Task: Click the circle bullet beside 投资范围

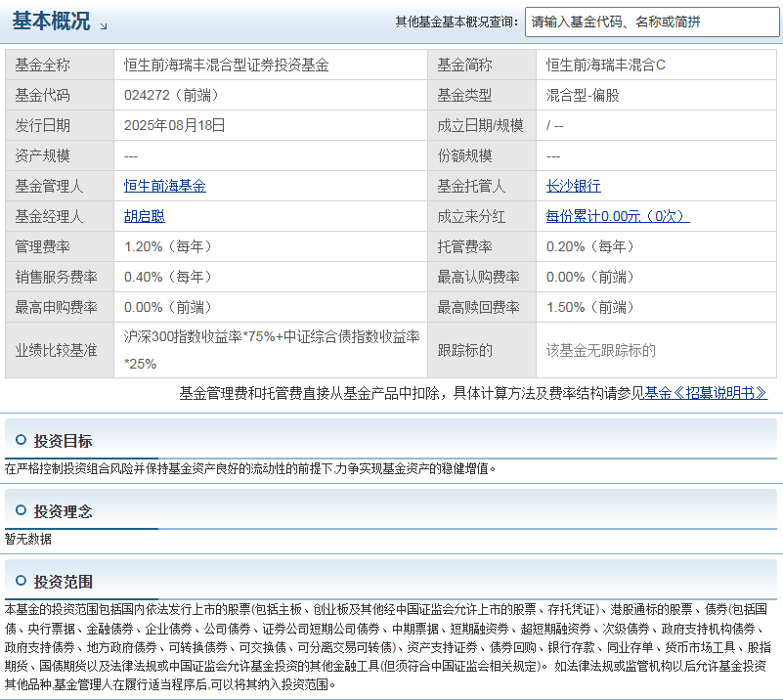Action: pyautogui.click(x=21, y=581)
